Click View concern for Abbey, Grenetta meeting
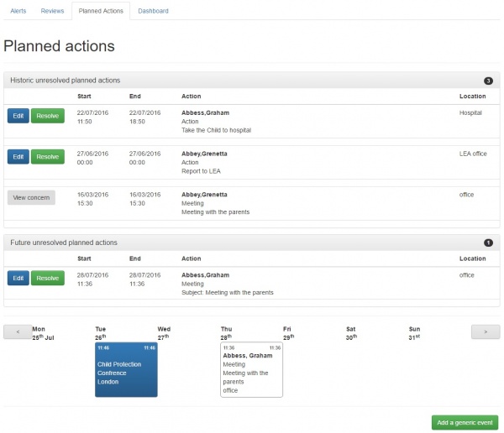504x433 pixels. 31,197
